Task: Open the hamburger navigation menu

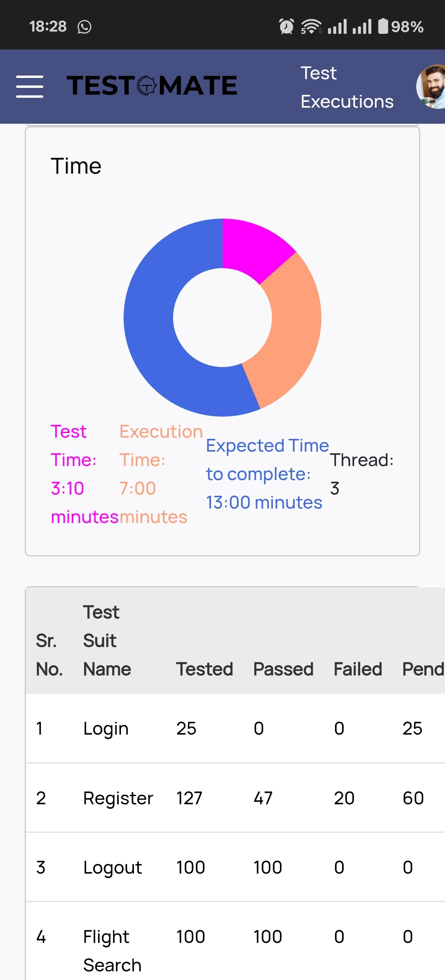Action: click(30, 87)
